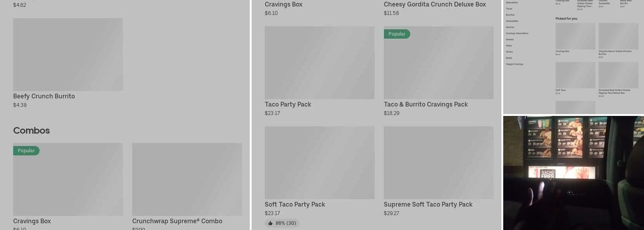This screenshot has height=230, width=644.
Task: Open the Quesadillas category
Action: point(512,21)
